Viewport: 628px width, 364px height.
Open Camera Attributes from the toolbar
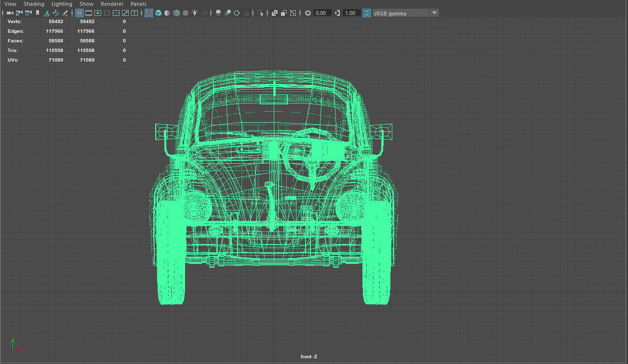(28, 13)
